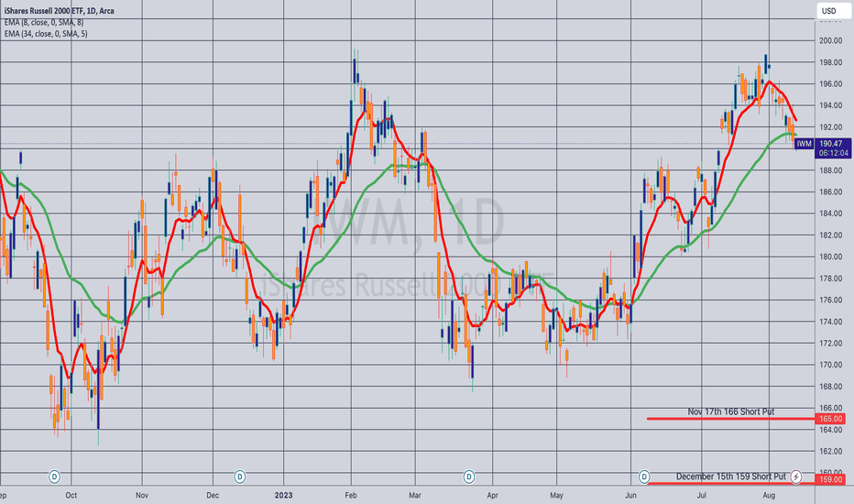Click the 164.00 price axis value
Screen dimensions: 854x504
[830, 430]
